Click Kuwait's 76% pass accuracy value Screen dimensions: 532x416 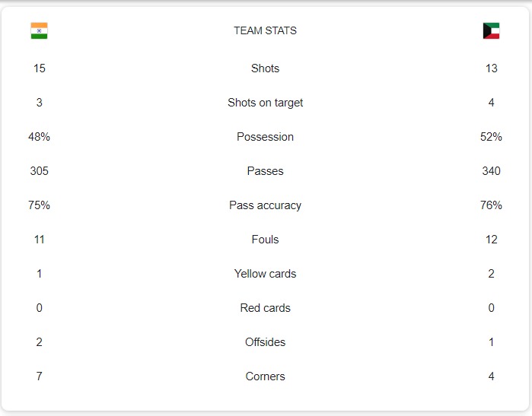491,205
